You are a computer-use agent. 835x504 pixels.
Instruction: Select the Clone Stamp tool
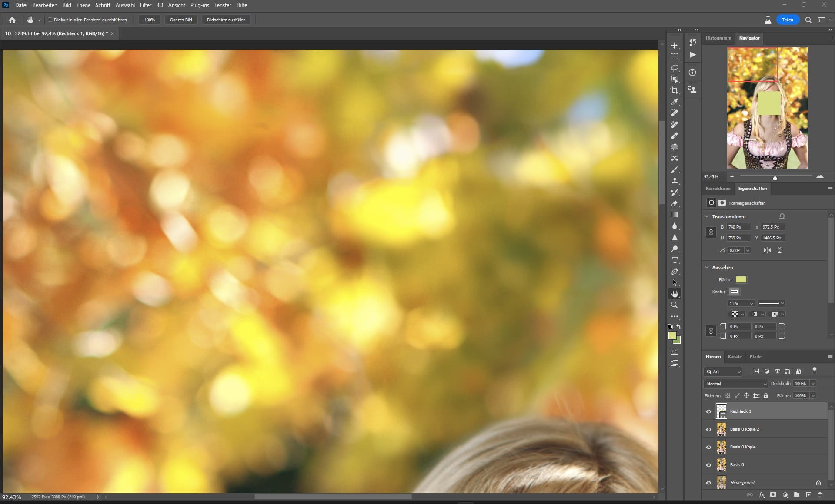click(x=675, y=181)
